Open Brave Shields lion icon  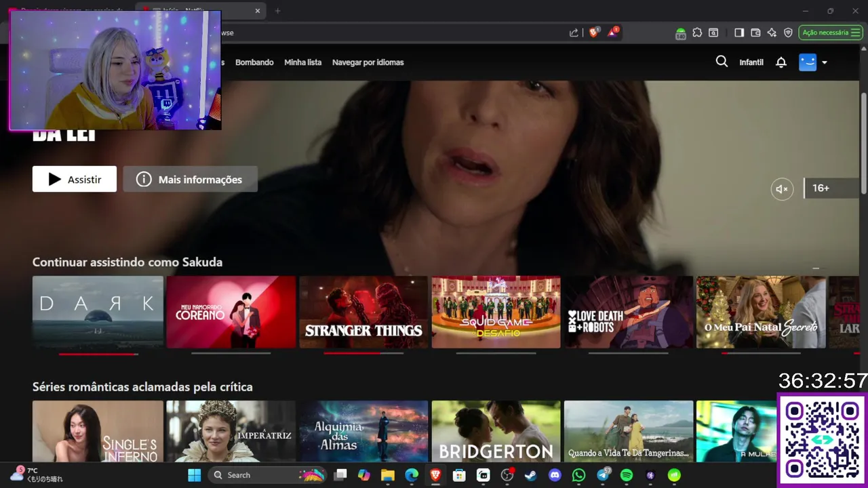point(594,32)
